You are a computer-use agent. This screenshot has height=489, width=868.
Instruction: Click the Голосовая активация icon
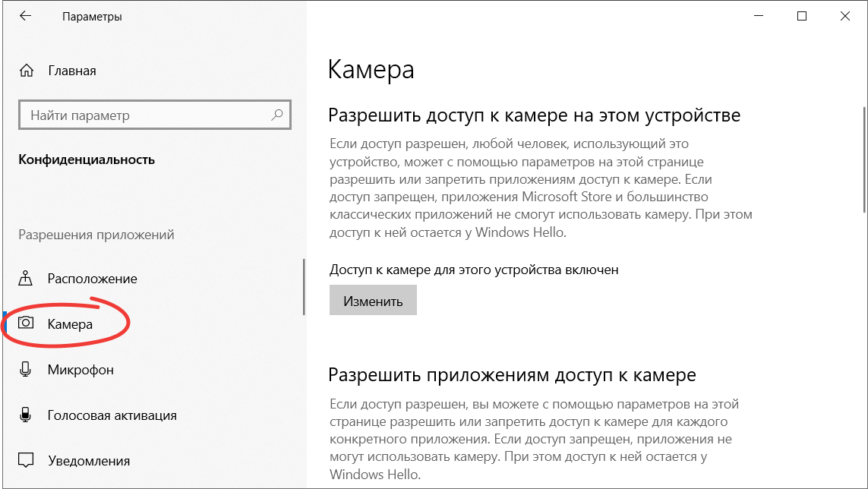pyautogui.click(x=27, y=415)
